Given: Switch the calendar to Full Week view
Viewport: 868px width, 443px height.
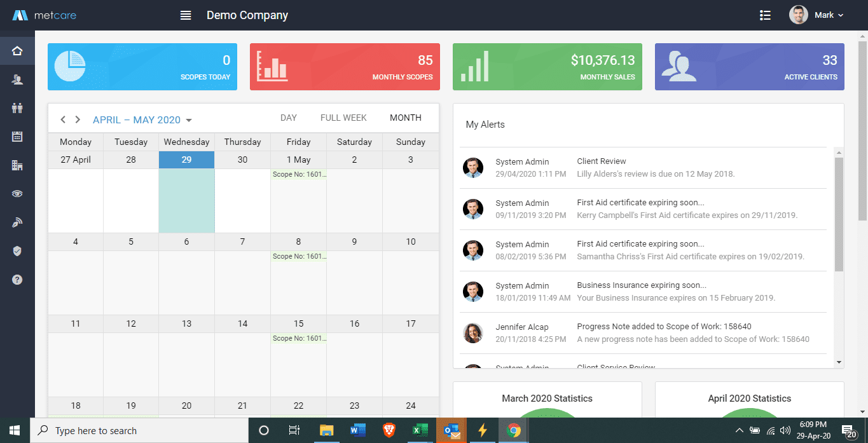Looking at the screenshot, I should 343,118.
